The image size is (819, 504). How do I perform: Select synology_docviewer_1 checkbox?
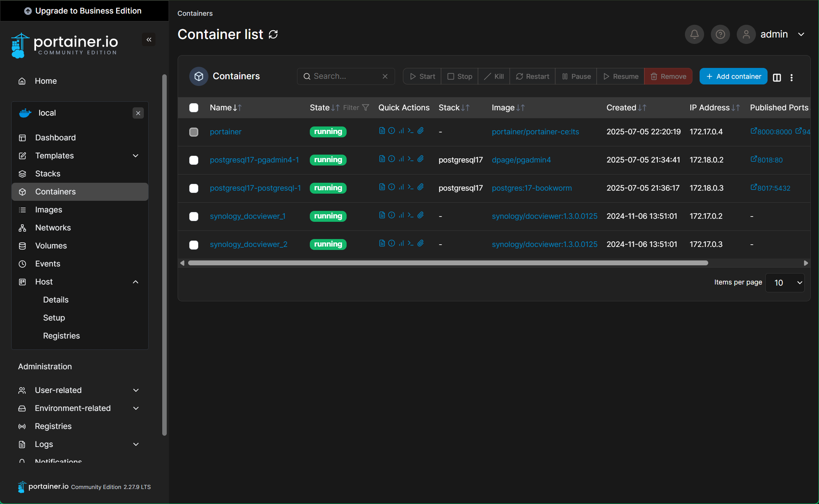(194, 216)
